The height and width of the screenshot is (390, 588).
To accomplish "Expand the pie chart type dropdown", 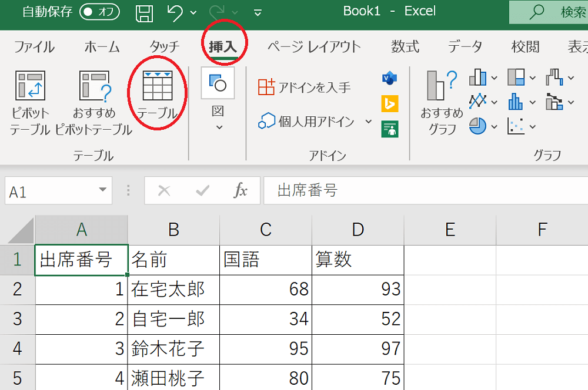I will 494,126.
